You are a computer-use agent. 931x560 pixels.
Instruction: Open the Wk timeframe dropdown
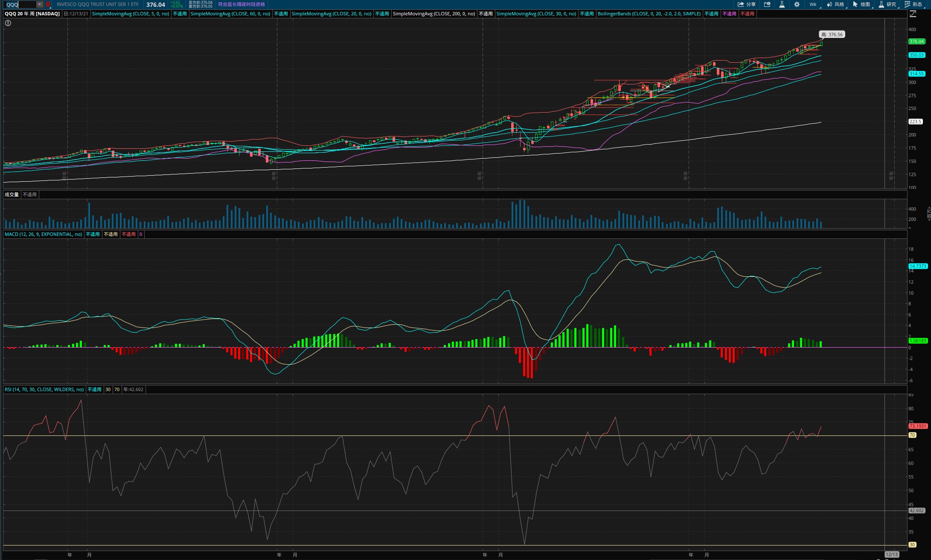coord(813,4)
